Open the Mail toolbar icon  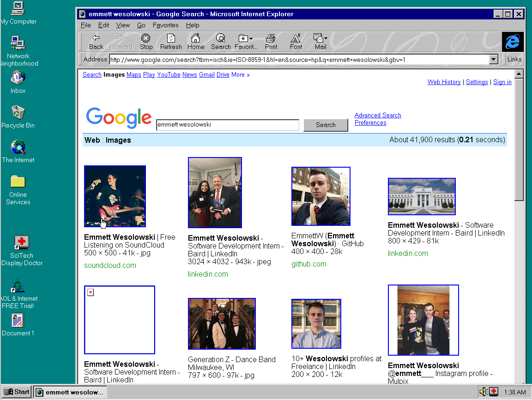[x=320, y=41]
